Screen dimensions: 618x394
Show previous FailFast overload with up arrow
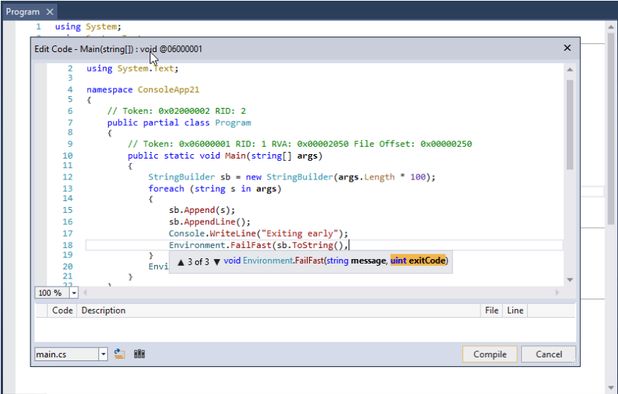[181, 262]
